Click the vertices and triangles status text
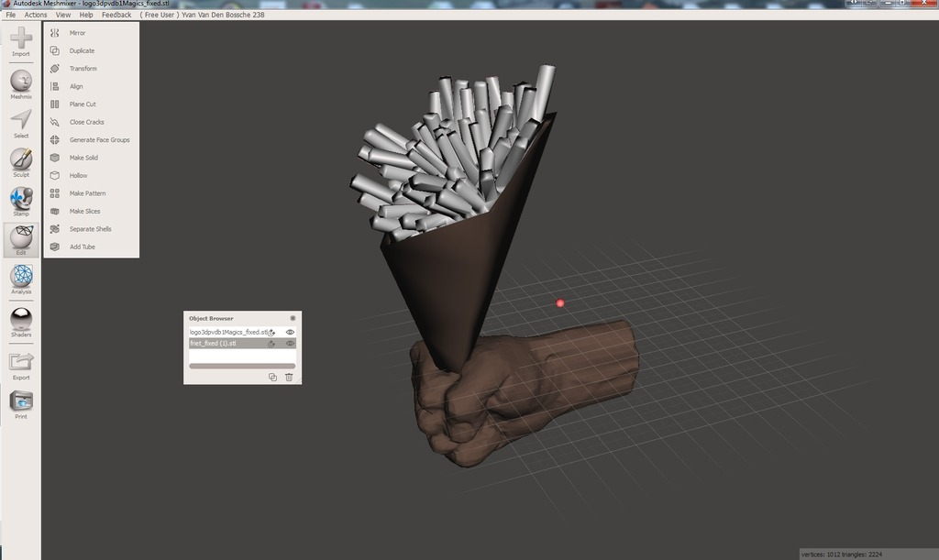 (x=842, y=555)
